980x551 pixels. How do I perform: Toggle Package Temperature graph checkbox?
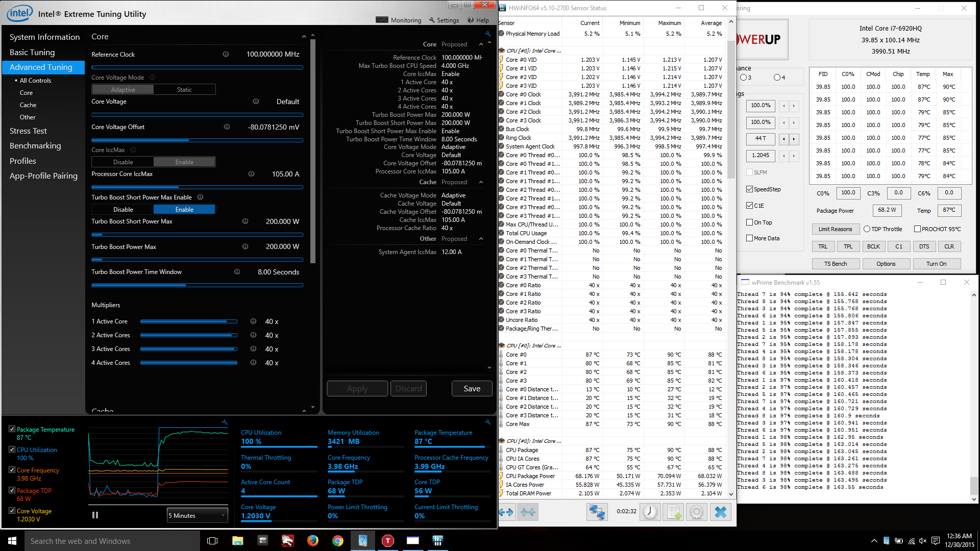point(12,429)
